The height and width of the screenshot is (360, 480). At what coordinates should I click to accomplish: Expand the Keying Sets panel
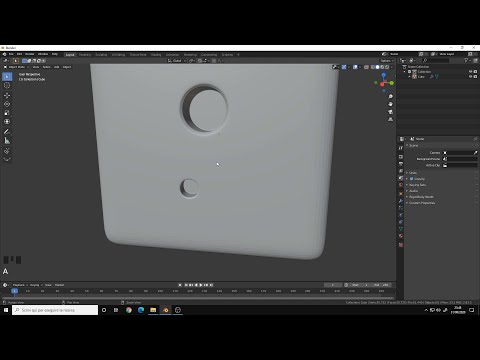[417, 185]
